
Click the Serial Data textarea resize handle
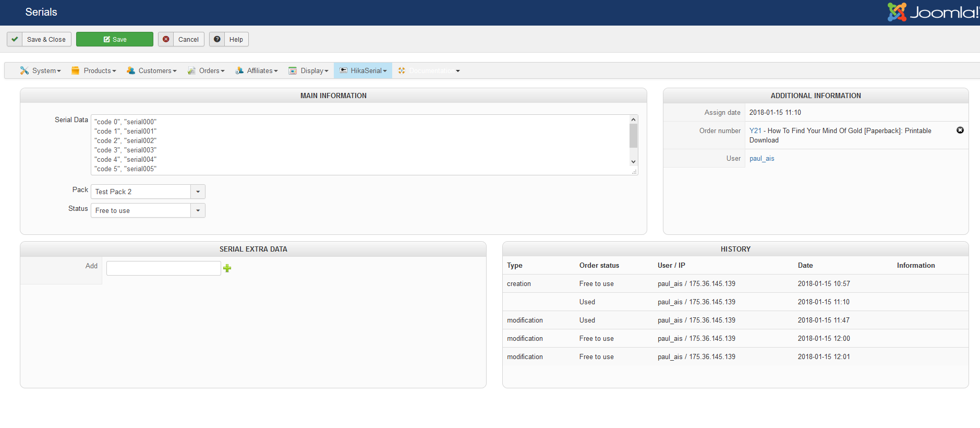point(634,171)
